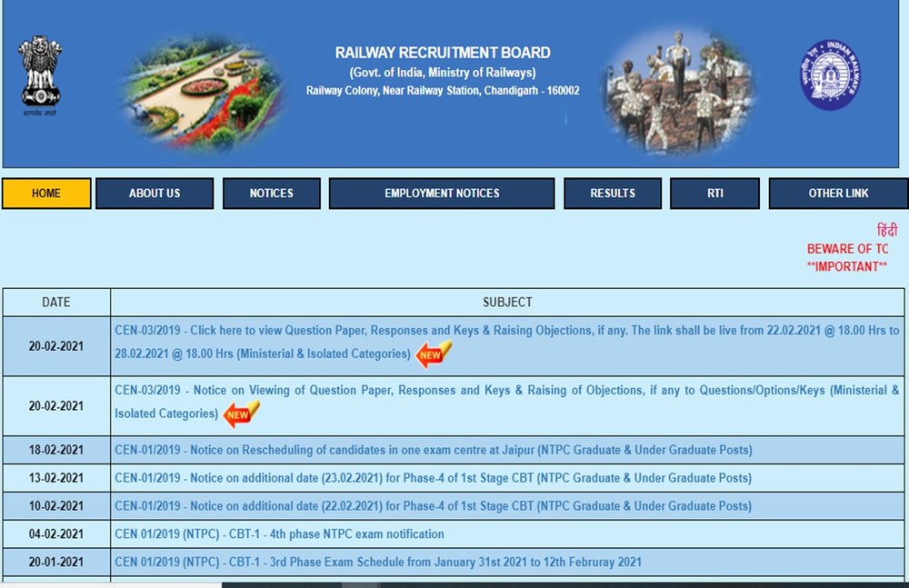This screenshot has height=588, width=909.
Task: Click the RAILWAY RECRUITMENT BOARD heading
Action: pyautogui.click(x=443, y=53)
